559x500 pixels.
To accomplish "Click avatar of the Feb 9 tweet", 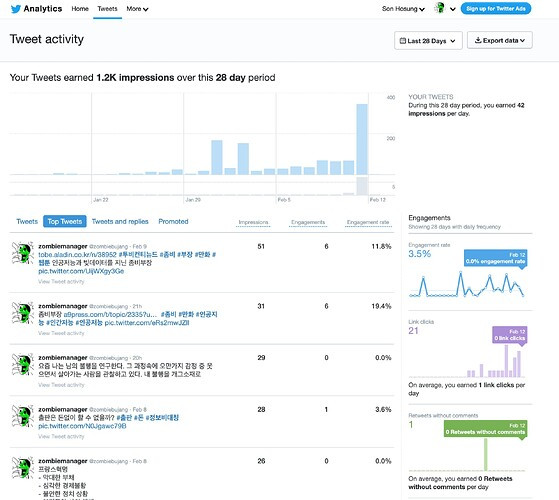I will pyautogui.click(x=22, y=253).
